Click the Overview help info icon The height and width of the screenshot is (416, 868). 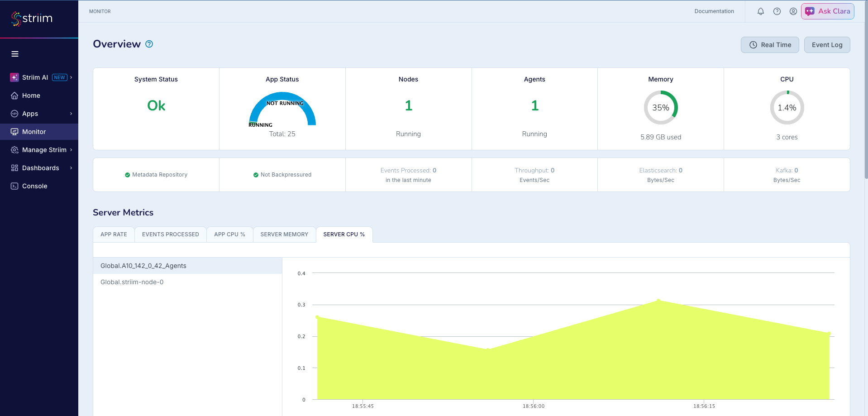[x=149, y=44]
